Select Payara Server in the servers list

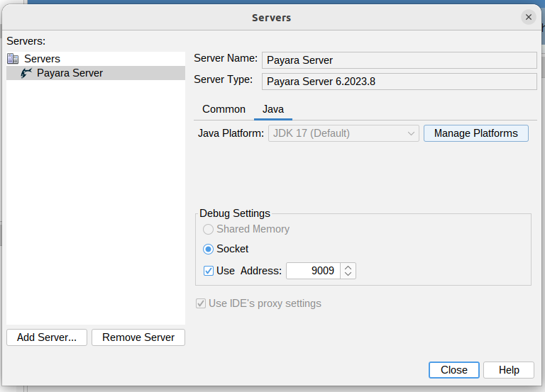(x=70, y=73)
